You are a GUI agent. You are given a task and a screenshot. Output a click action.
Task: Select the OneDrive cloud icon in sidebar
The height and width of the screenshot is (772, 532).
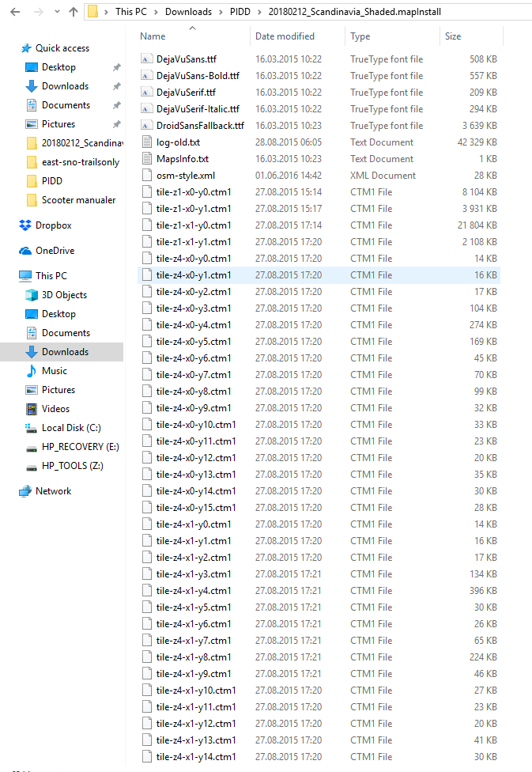pyautogui.click(x=25, y=251)
